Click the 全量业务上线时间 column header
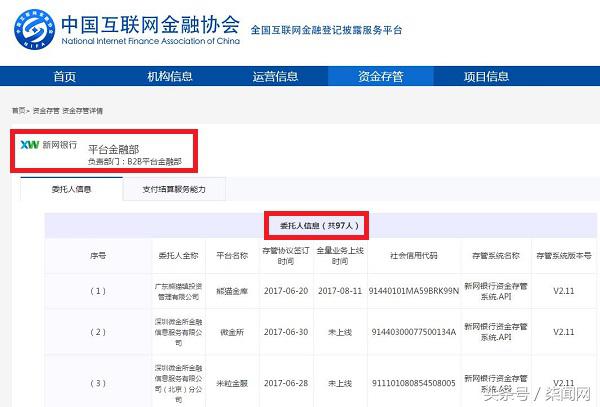600x407 pixels. pyautogui.click(x=340, y=256)
